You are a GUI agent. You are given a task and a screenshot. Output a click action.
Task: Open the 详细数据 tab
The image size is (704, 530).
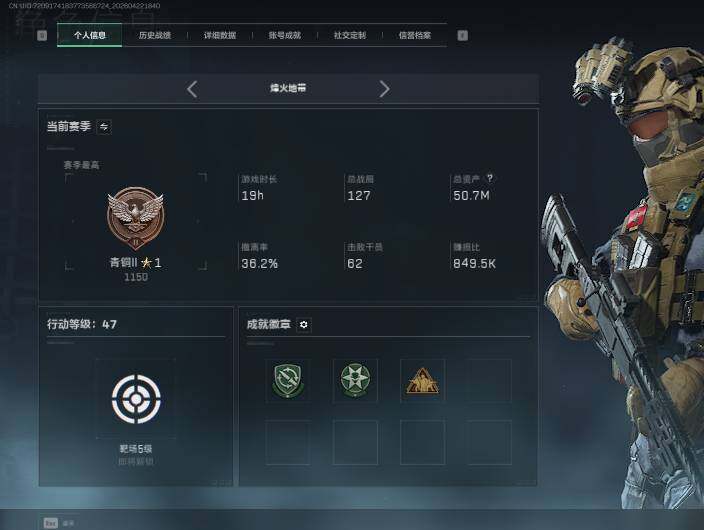220,35
